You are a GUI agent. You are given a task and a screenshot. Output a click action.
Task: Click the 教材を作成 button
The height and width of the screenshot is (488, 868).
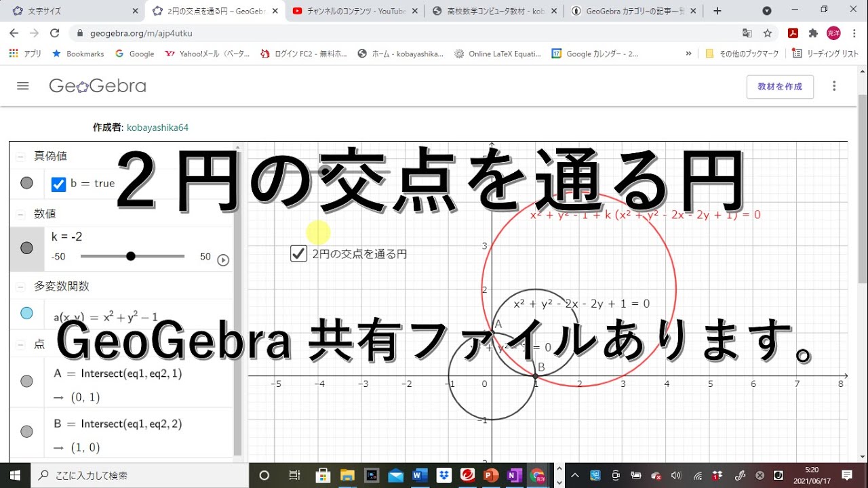(x=780, y=87)
